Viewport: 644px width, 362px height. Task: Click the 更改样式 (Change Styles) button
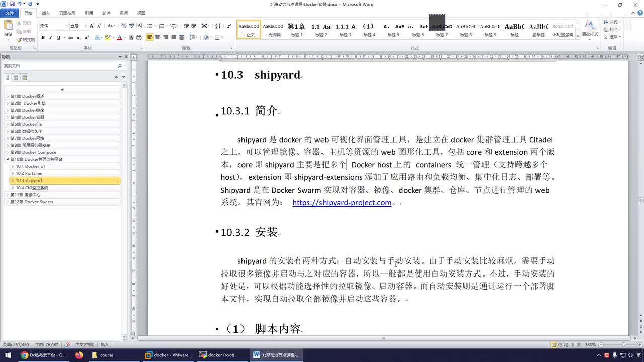tap(590, 29)
